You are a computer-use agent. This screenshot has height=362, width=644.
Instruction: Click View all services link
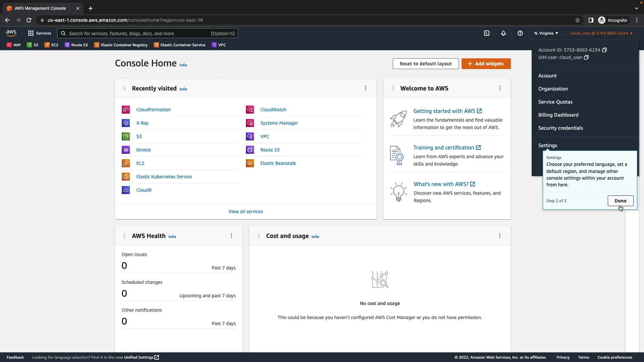[x=246, y=212]
